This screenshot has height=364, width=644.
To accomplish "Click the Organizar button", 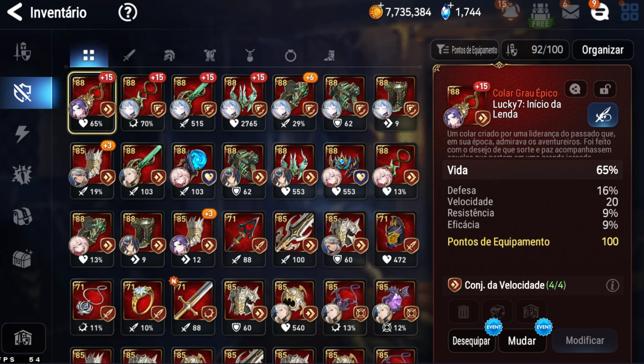I will pos(603,50).
